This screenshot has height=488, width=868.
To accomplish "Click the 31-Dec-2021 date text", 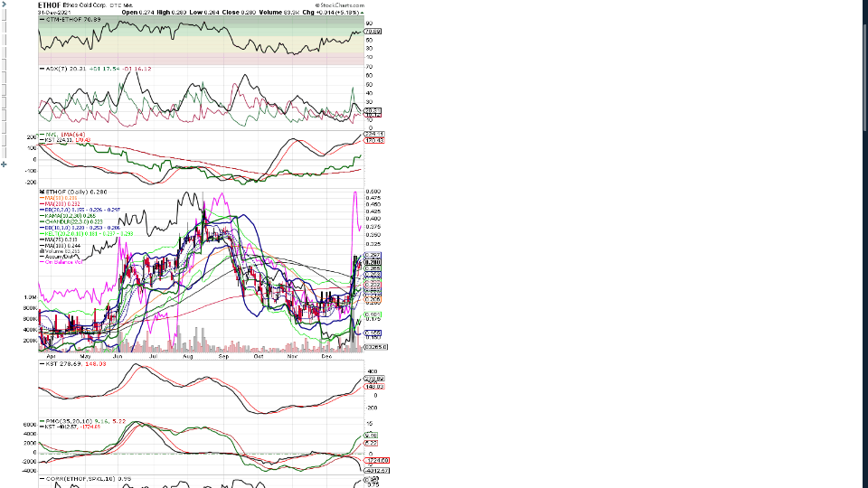I will tap(54, 12).
